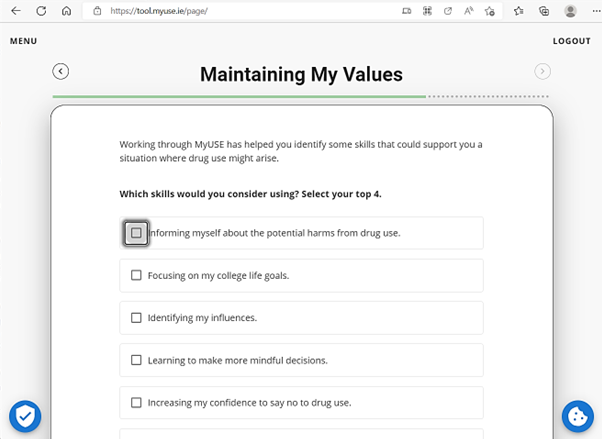
Task: Click the next page circle arrow
Action: point(542,71)
